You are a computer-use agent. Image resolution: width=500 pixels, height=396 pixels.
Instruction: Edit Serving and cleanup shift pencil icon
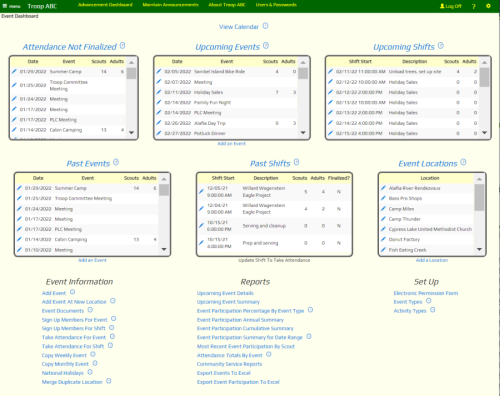(x=201, y=226)
